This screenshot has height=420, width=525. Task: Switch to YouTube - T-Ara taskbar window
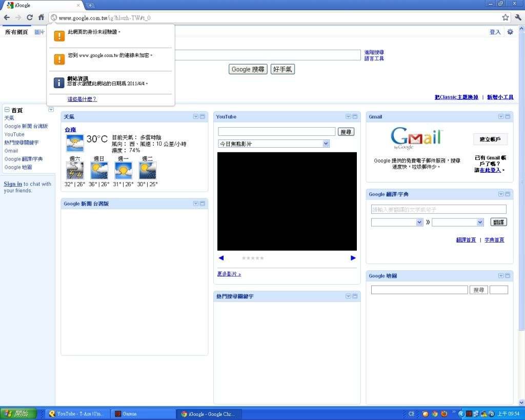click(x=77, y=414)
